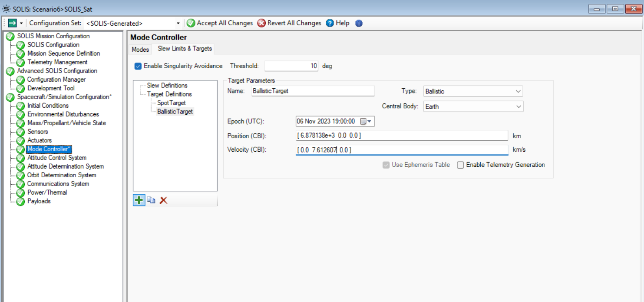Click the Revert All Changes icon

(x=260, y=23)
